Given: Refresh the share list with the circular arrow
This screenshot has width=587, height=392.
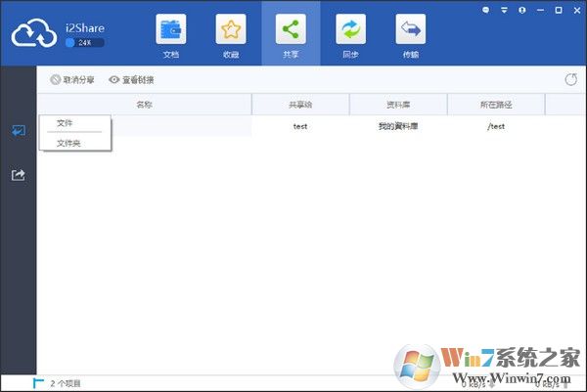Looking at the screenshot, I should tap(570, 80).
